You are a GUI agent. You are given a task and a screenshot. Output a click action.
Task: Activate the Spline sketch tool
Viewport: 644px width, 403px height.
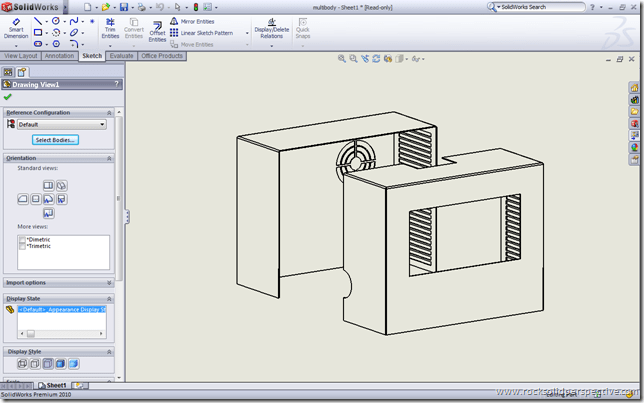coord(74,21)
